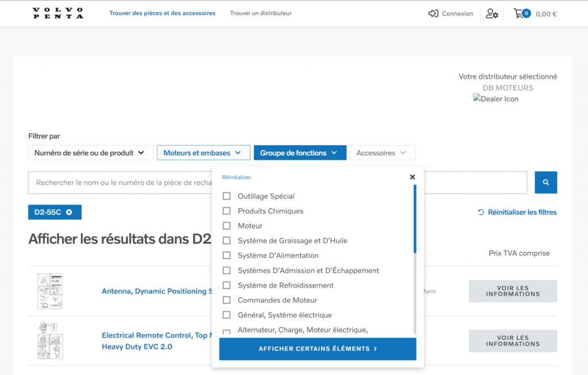
Task: Click the Connexion login icon
Action: [x=434, y=14]
